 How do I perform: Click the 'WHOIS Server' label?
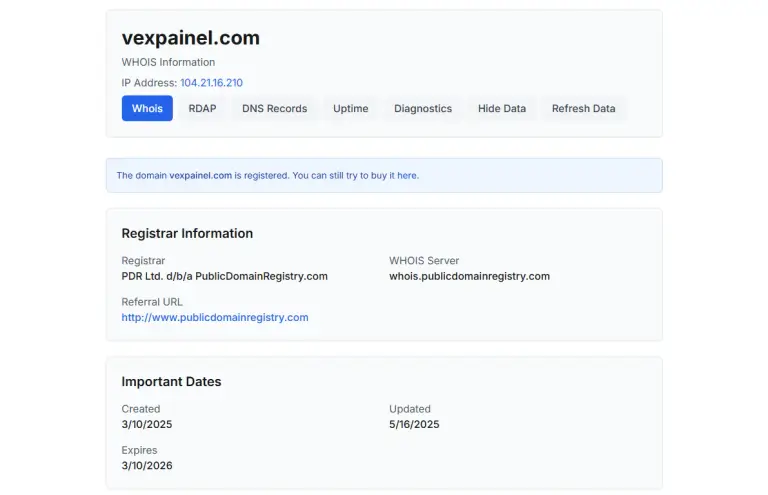[x=424, y=260]
